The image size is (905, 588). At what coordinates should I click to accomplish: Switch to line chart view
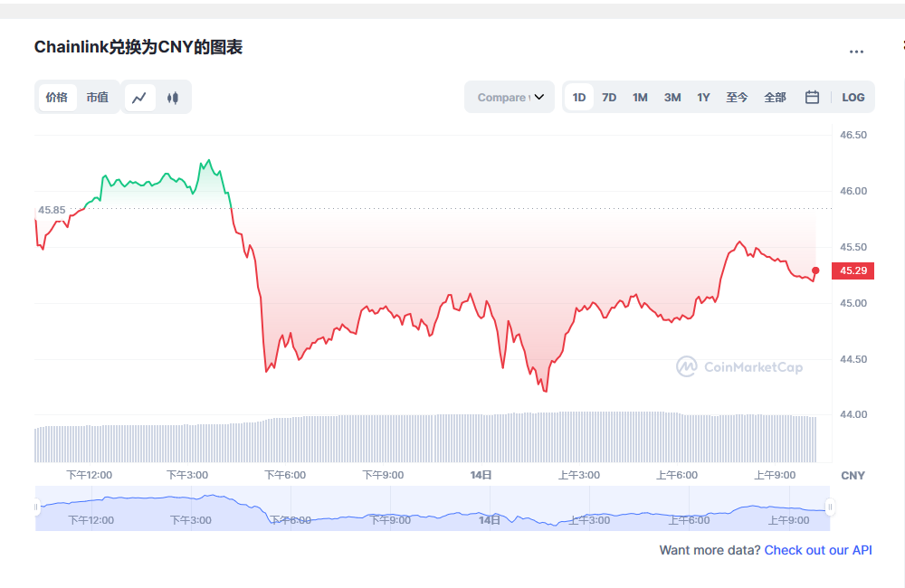pyautogui.click(x=139, y=98)
